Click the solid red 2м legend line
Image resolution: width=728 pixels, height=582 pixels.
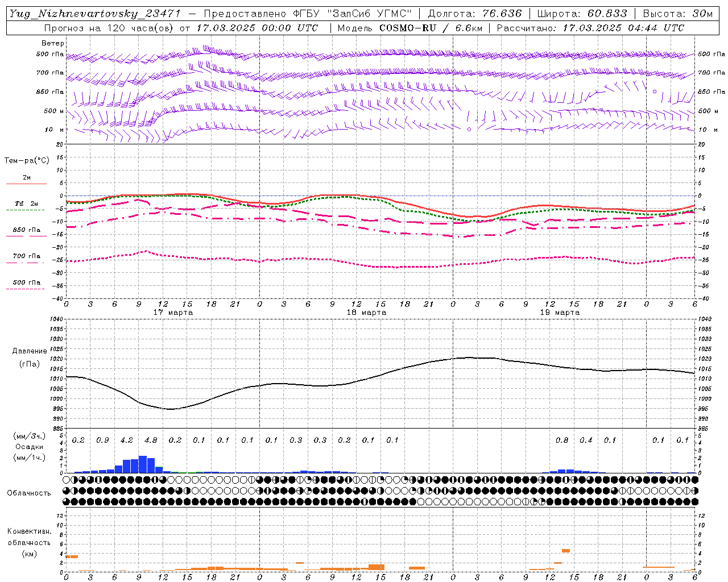26,184
